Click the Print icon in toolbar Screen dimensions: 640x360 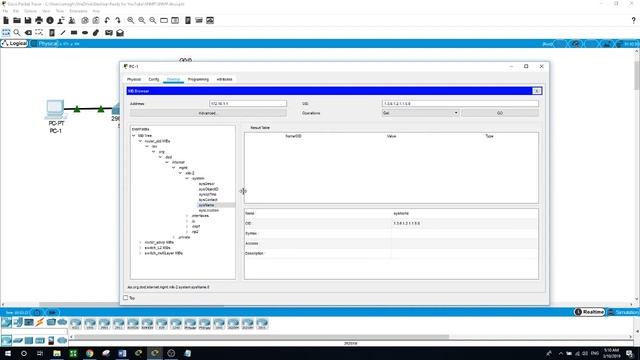39,20
